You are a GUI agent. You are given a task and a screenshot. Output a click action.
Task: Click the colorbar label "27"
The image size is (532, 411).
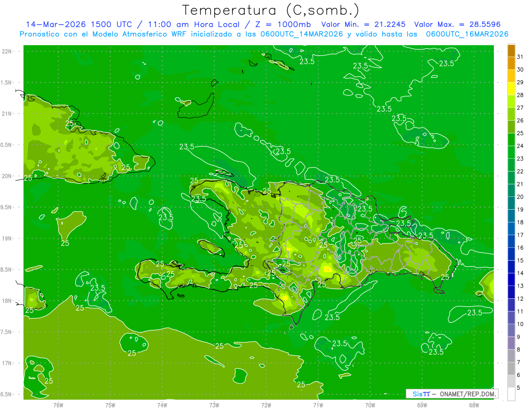[520, 108]
